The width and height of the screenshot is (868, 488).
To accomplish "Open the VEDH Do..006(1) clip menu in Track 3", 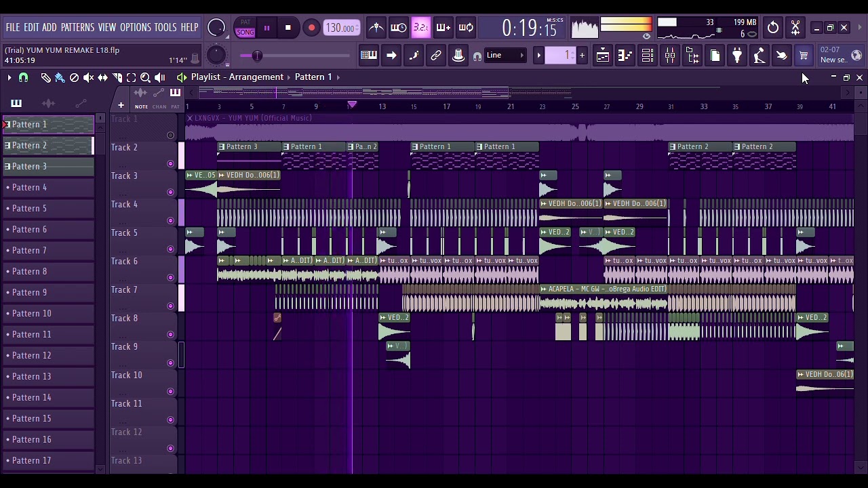I will 221,176.
